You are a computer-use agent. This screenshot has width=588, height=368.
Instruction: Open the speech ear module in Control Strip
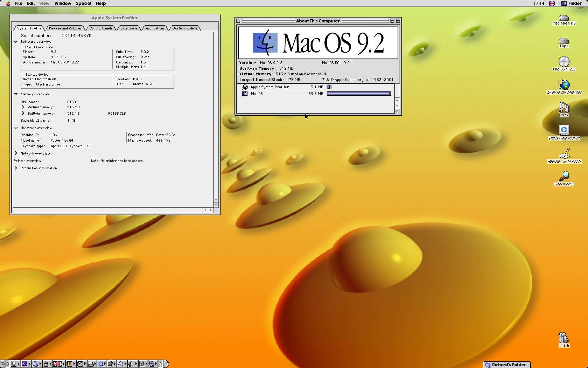[143, 364]
